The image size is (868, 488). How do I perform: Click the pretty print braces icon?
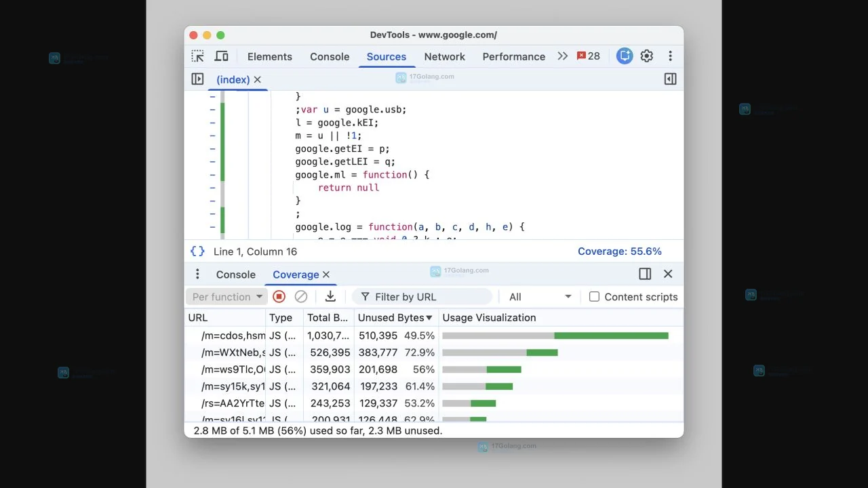[x=197, y=251]
